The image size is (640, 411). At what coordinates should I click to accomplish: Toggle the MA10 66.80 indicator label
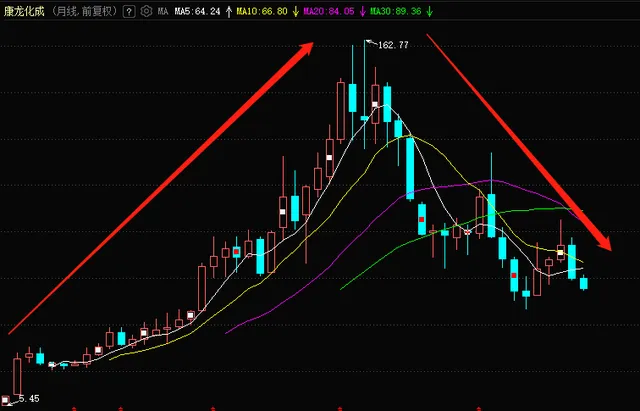[265, 11]
